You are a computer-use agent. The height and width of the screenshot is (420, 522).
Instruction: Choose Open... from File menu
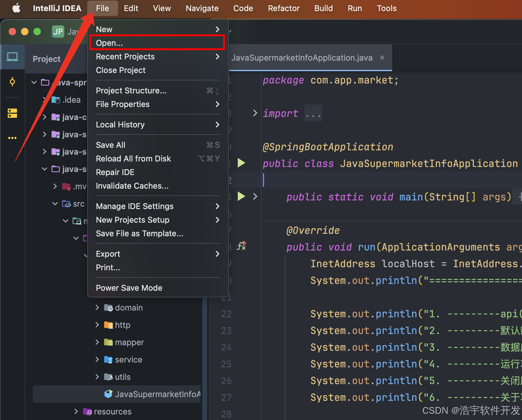pos(157,43)
